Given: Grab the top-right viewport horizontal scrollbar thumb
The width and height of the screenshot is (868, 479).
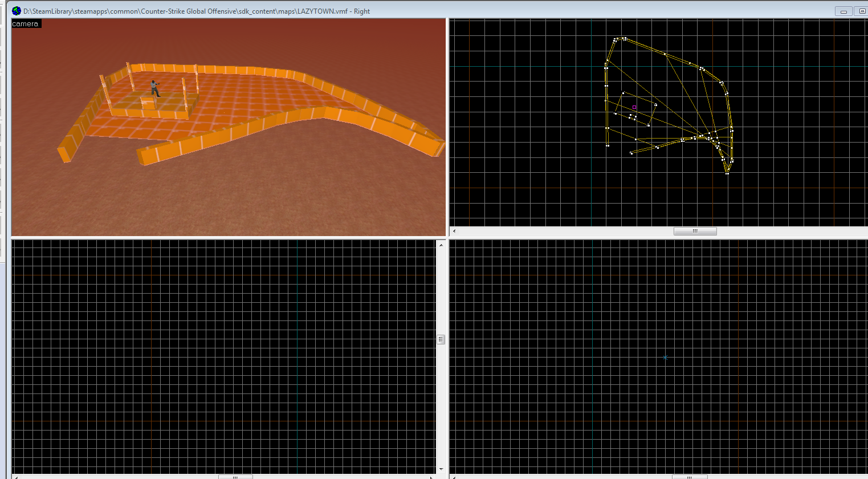Looking at the screenshot, I should click(x=695, y=232).
